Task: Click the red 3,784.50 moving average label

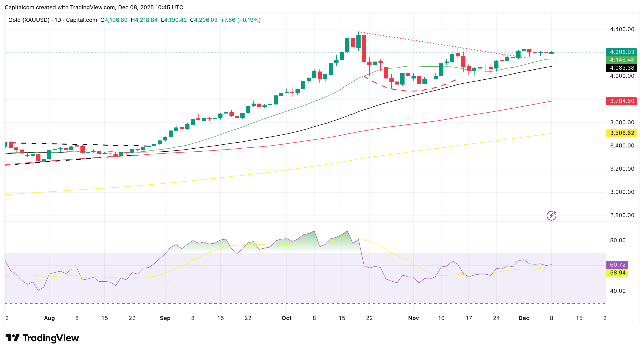Action: pyautogui.click(x=621, y=101)
